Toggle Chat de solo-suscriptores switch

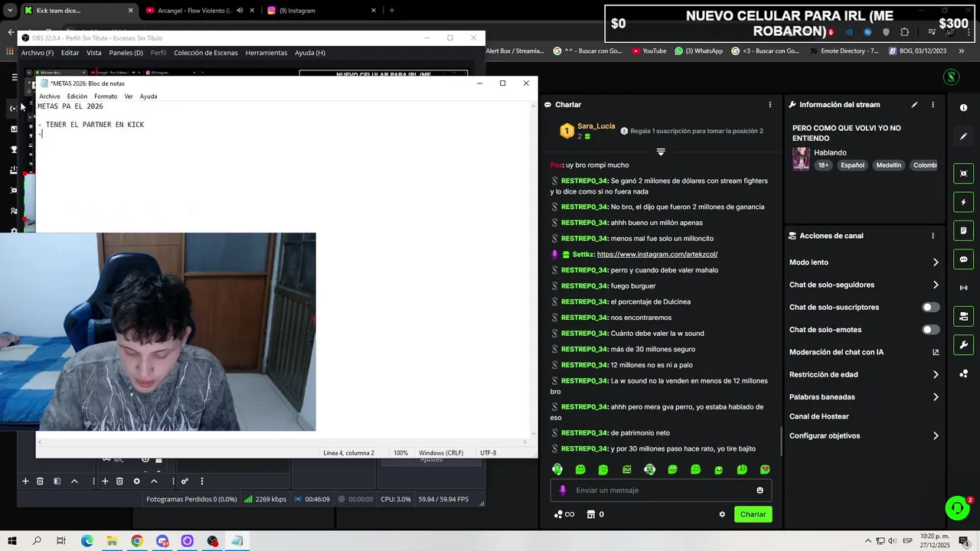[930, 307]
